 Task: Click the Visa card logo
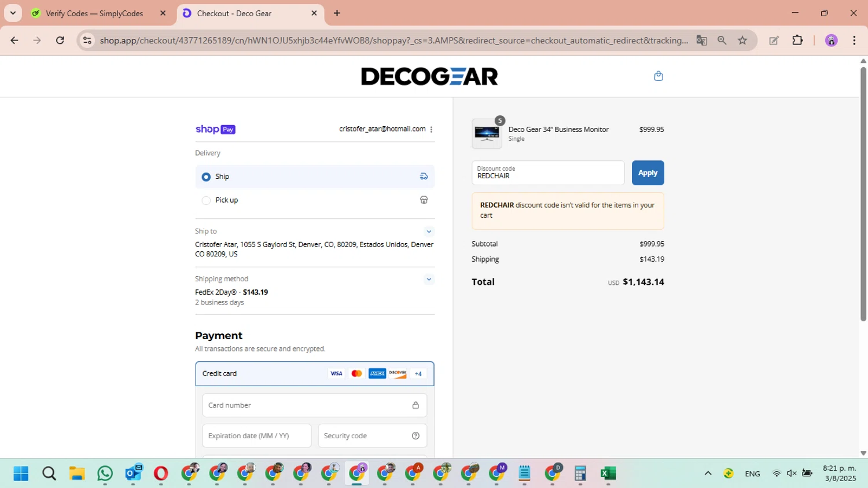pos(336,373)
